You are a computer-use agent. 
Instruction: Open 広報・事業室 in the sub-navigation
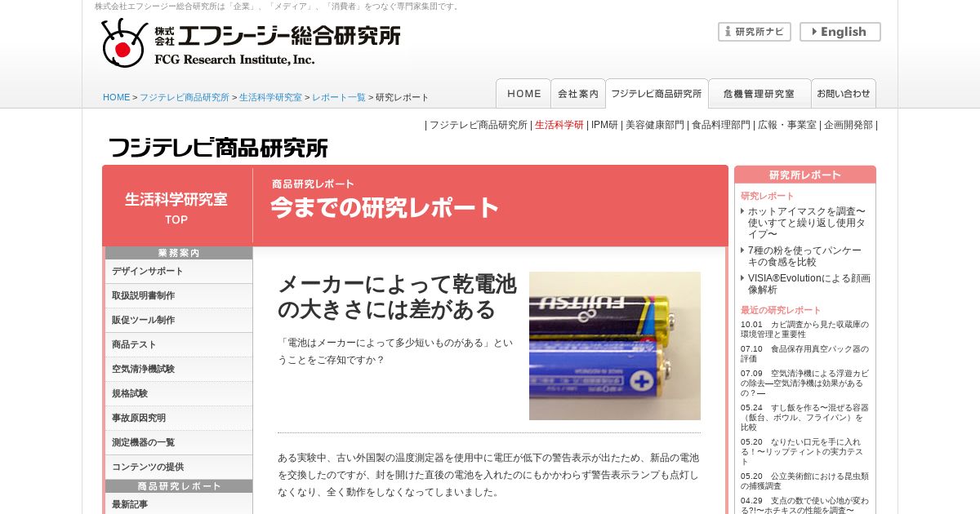[x=787, y=125]
